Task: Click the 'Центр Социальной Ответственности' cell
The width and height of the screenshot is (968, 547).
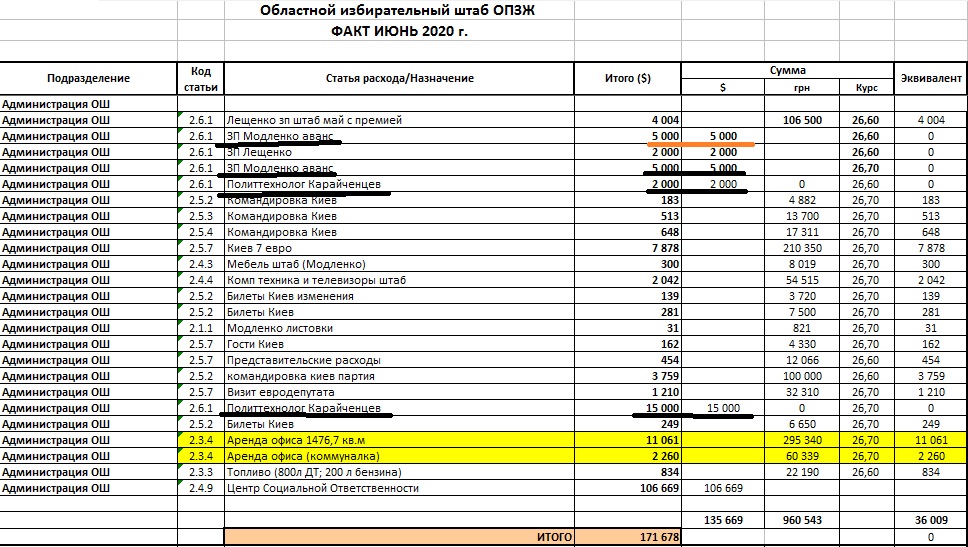Action: point(399,488)
